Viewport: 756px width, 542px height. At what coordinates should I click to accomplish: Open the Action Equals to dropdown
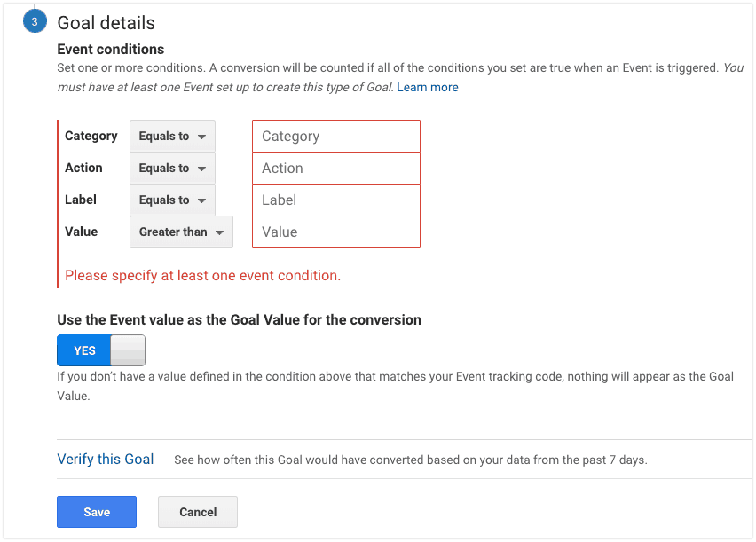(172, 168)
